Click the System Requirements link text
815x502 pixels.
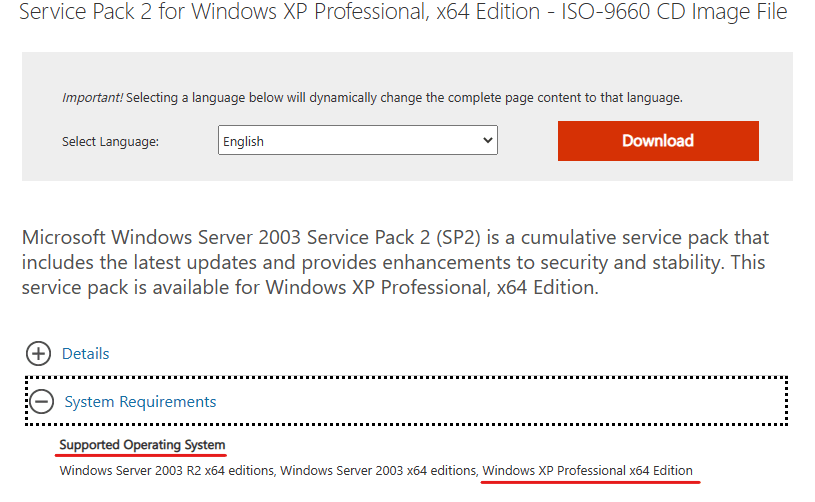click(140, 402)
